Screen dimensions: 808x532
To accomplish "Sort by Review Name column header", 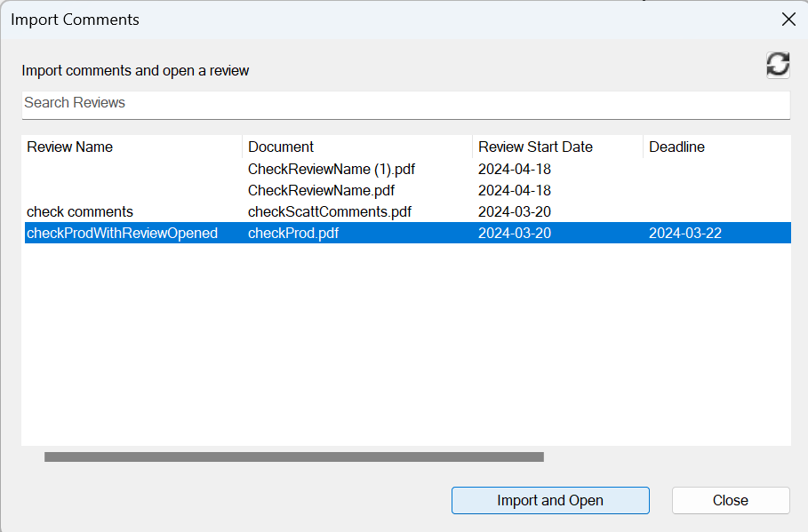I will coord(70,147).
